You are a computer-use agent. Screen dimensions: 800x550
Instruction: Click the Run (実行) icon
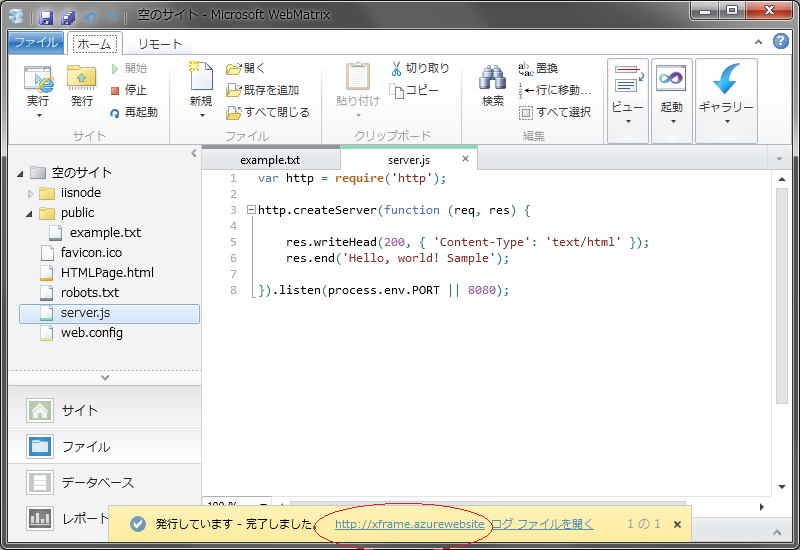click(38, 79)
